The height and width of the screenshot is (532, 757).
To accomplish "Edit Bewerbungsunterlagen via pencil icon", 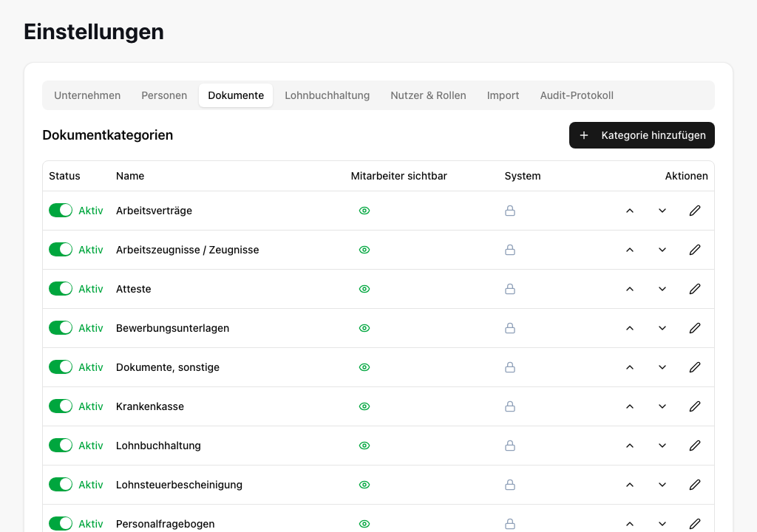I will click(695, 328).
